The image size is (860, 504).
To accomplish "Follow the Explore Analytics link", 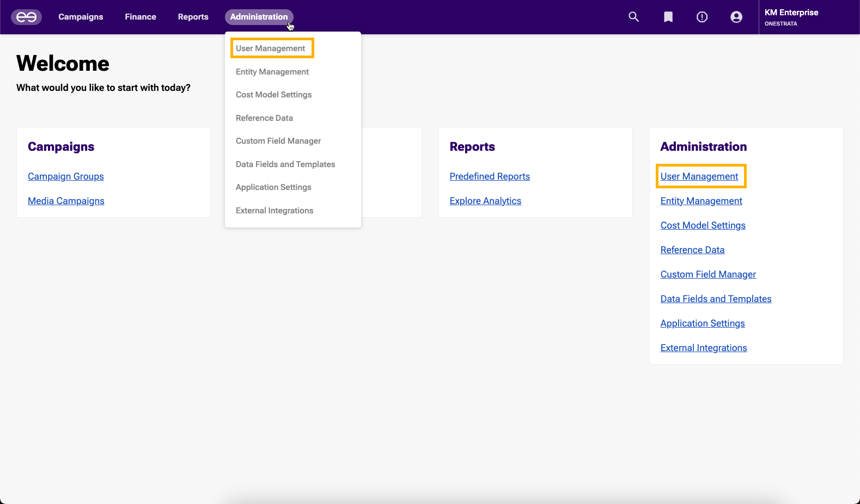I will pos(485,201).
